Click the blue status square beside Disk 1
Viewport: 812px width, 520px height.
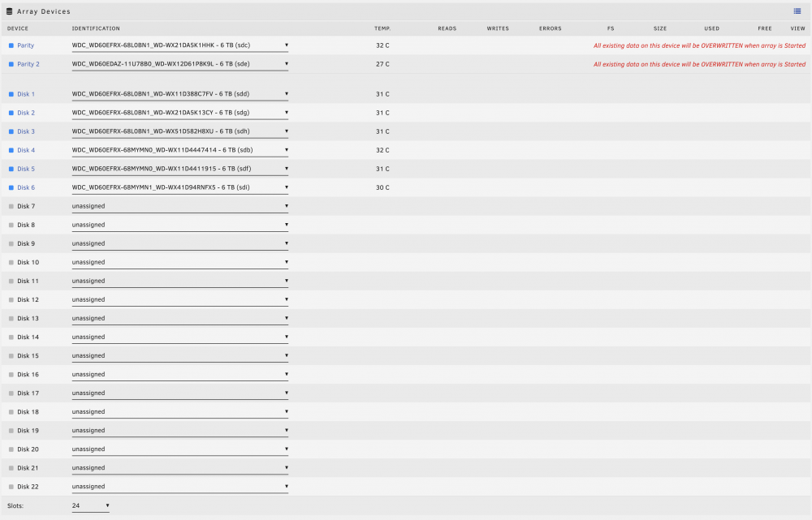(x=11, y=94)
